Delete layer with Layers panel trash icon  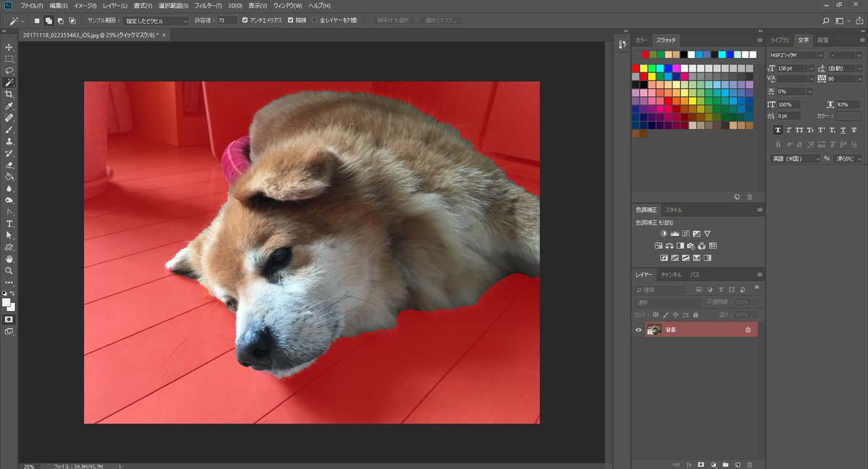coord(750,464)
